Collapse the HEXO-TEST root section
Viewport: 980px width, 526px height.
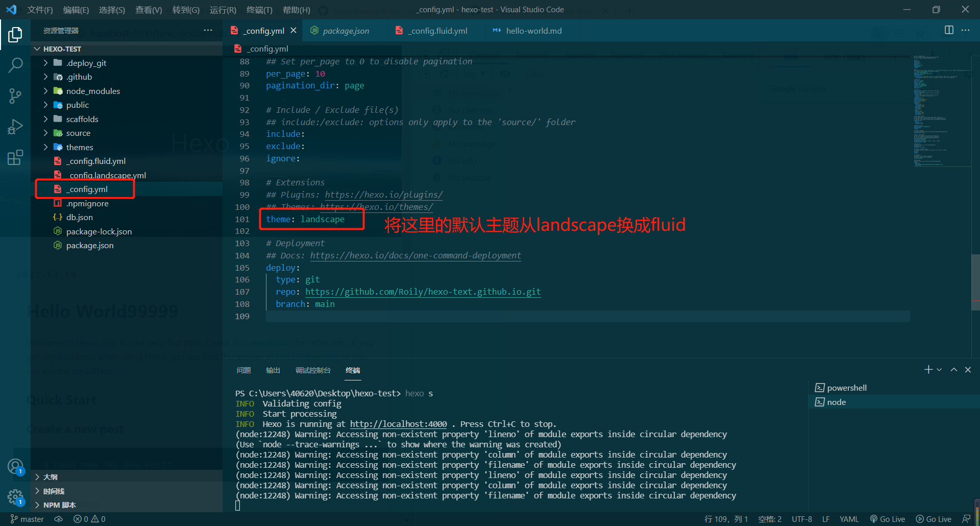pyautogui.click(x=127, y=49)
